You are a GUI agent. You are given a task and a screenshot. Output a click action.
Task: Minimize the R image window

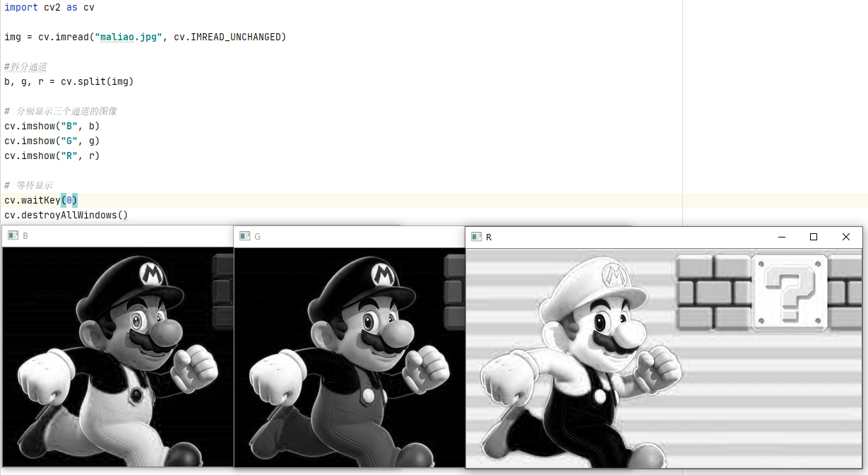(x=782, y=237)
